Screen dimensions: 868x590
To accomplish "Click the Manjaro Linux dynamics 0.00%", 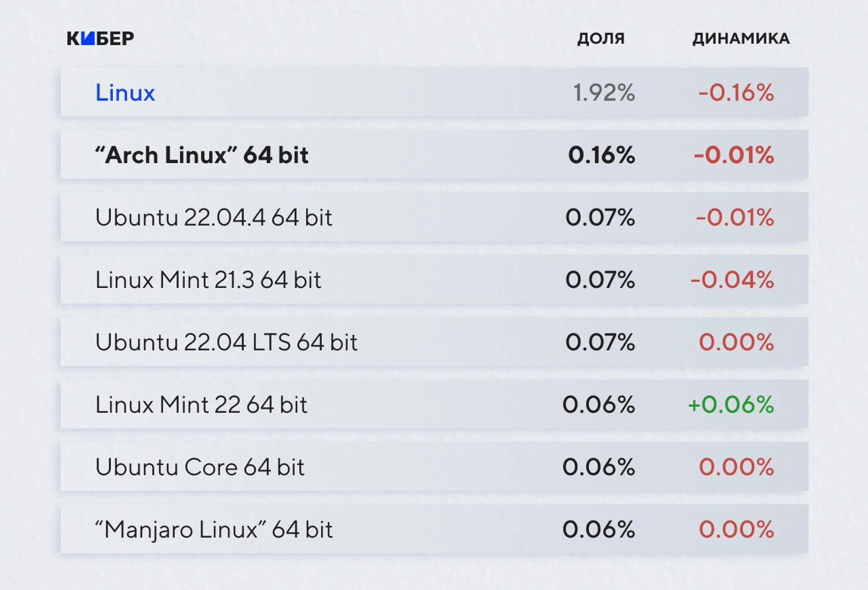I will pyautogui.click(x=737, y=530).
